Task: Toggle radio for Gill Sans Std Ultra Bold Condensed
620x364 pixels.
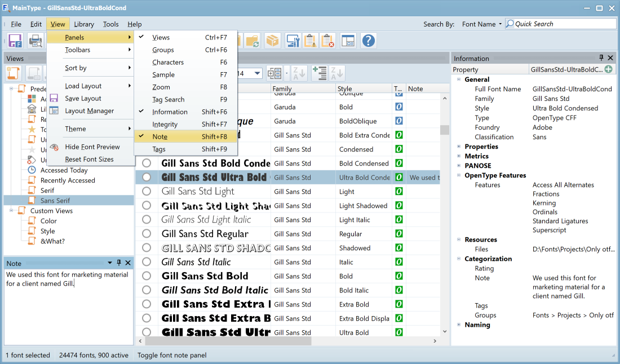Action: 147,177
